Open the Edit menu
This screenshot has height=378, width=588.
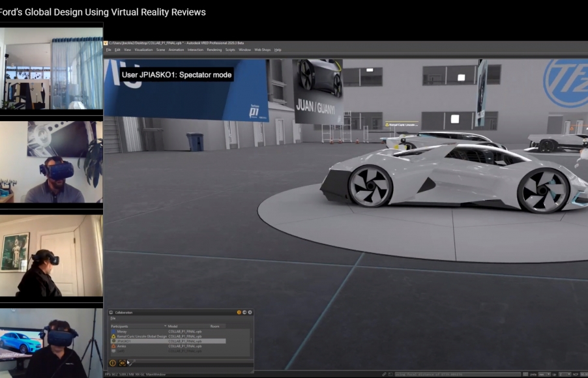tap(117, 50)
